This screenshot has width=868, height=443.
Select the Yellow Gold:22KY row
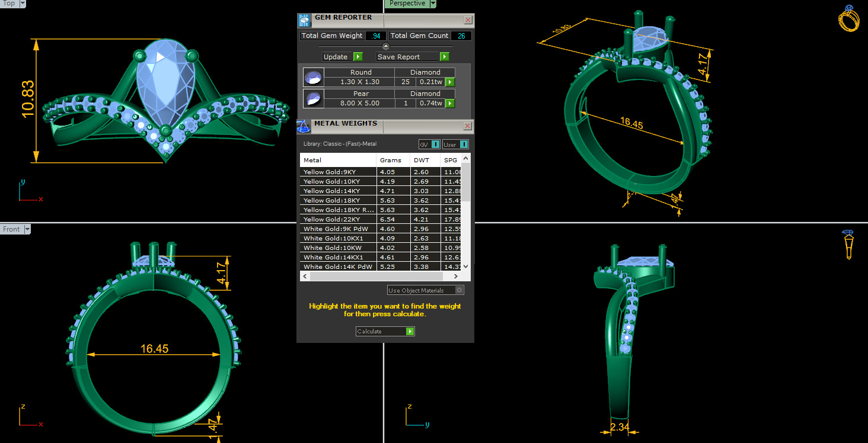(380, 219)
